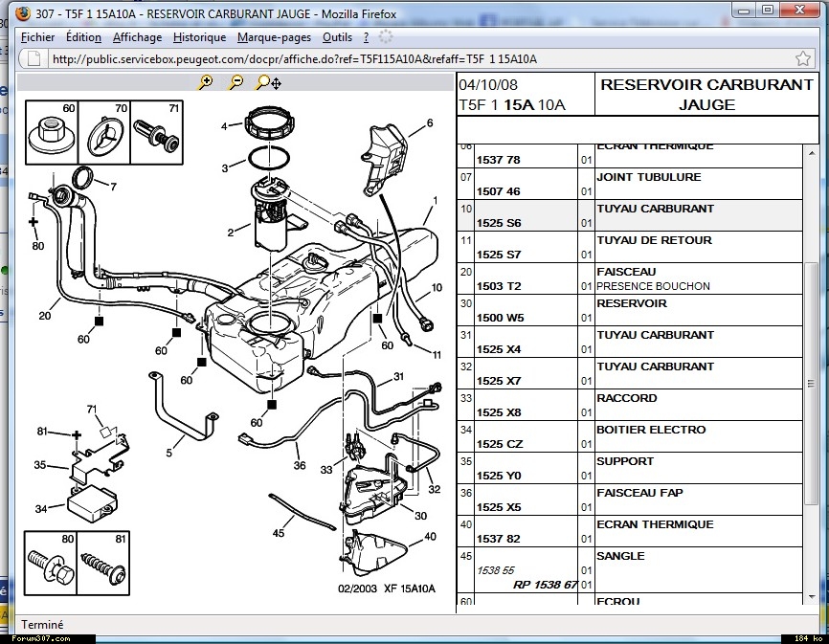Select part number 1500 W5

click(x=499, y=318)
